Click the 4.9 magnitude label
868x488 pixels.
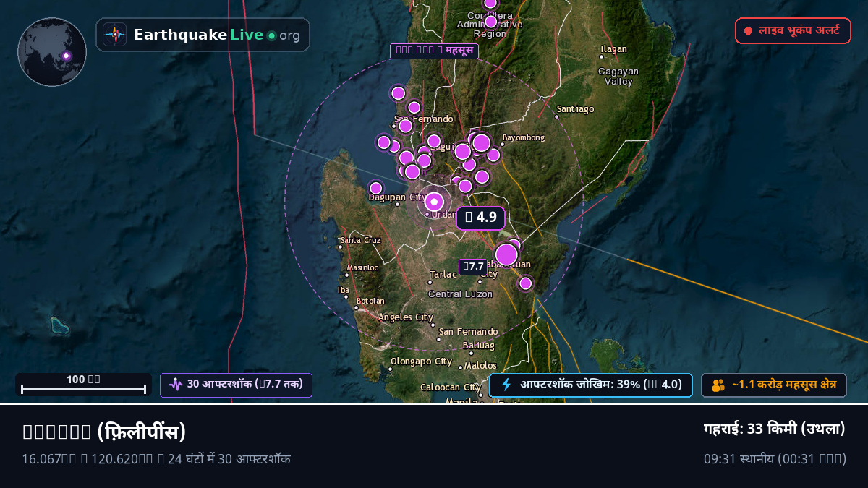[x=480, y=218]
